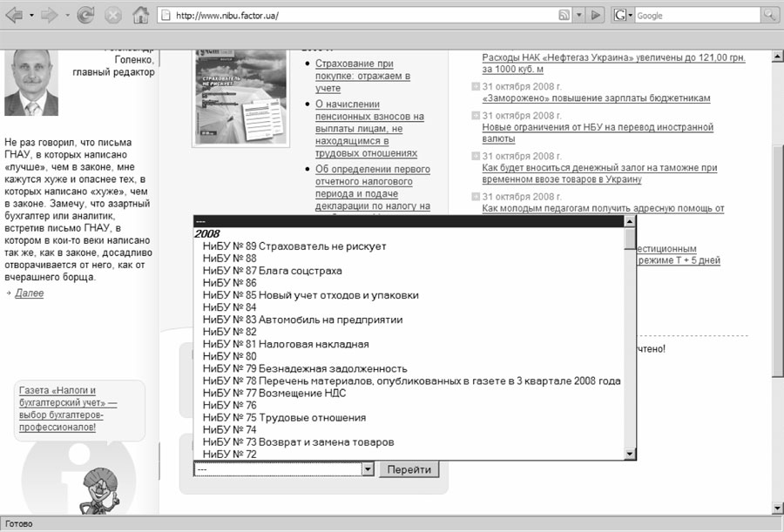Select НиБУ № 89 Страхователь не рискует
The width and height of the screenshot is (784, 532).
point(294,246)
